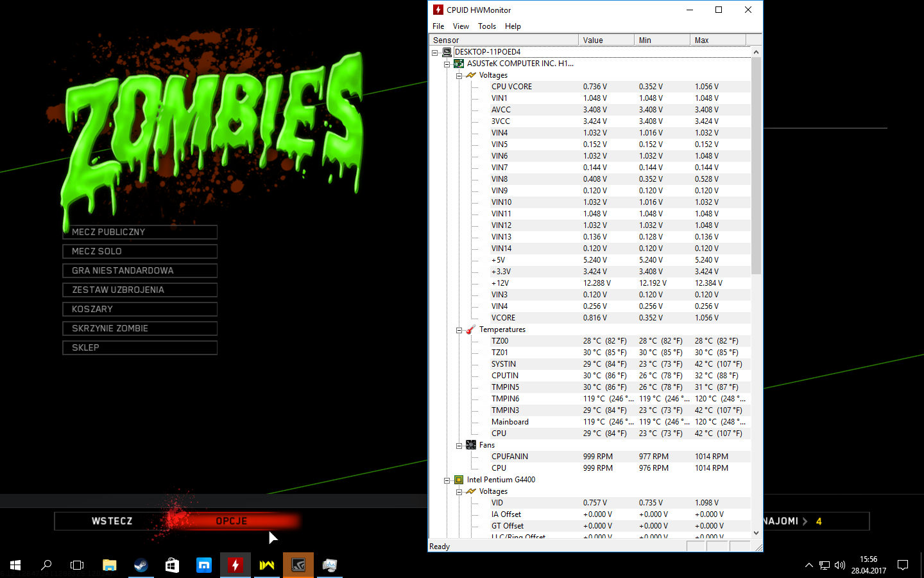
Task: Open the blue app icon next to Store on taskbar
Action: [204, 565]
